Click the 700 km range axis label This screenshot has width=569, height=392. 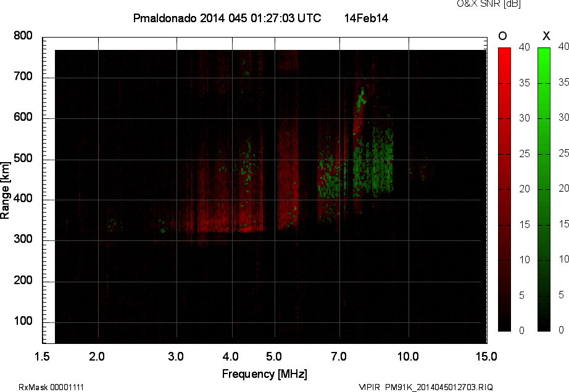pyautogui.click(x=23, y=76)
